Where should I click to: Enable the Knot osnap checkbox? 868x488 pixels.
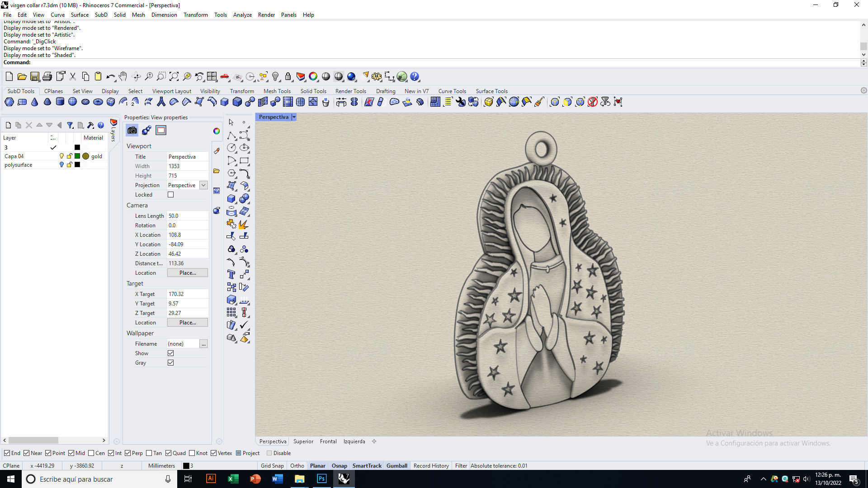192,453
